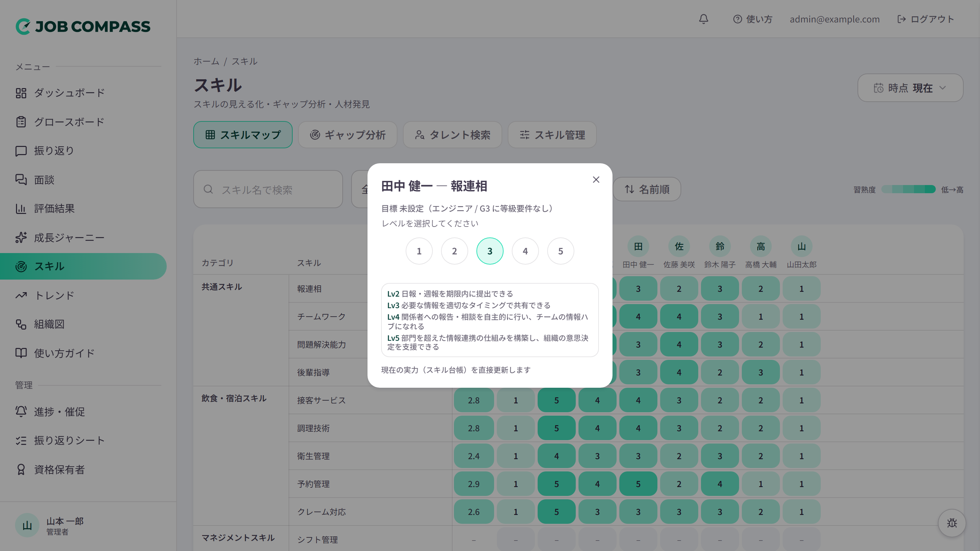This screenshot has height=551, width=980.
Task: Click the ホーム breadcrumb link
Action: click(206, 61)
